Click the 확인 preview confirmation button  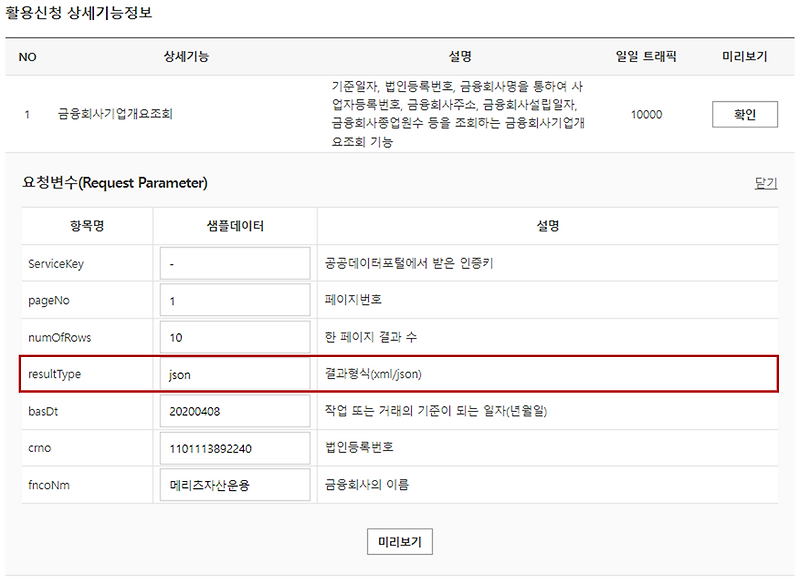[x=744, y=114]
